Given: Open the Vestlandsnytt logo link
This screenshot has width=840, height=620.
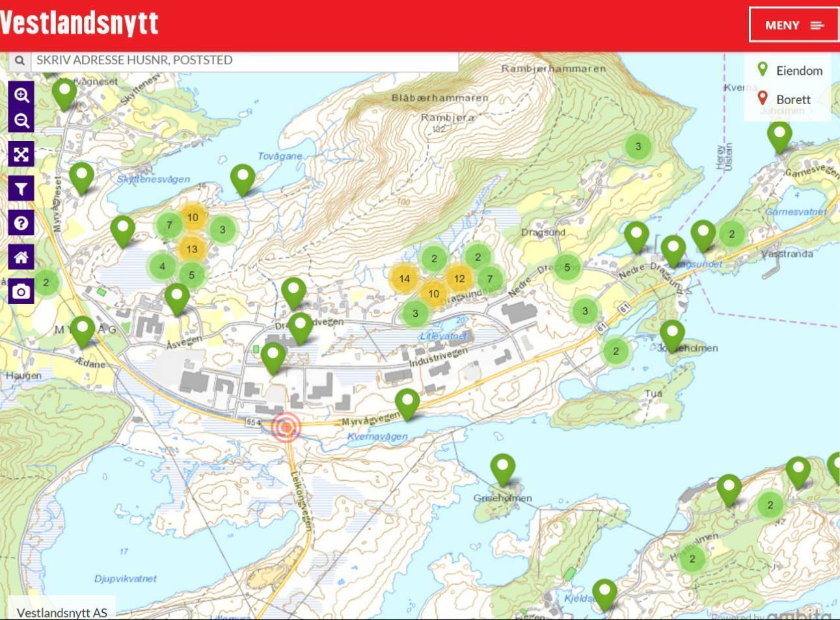Looking at the screenshot, I should click(x=79, y=23).
